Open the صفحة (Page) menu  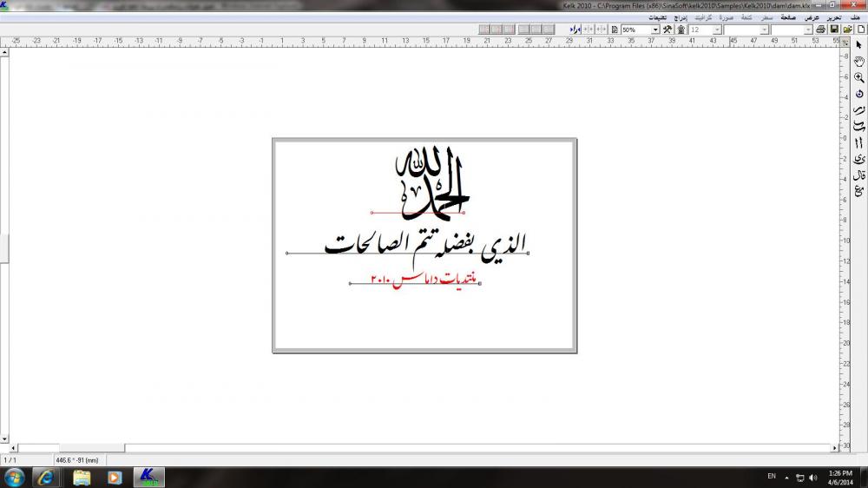coord(788,17)
